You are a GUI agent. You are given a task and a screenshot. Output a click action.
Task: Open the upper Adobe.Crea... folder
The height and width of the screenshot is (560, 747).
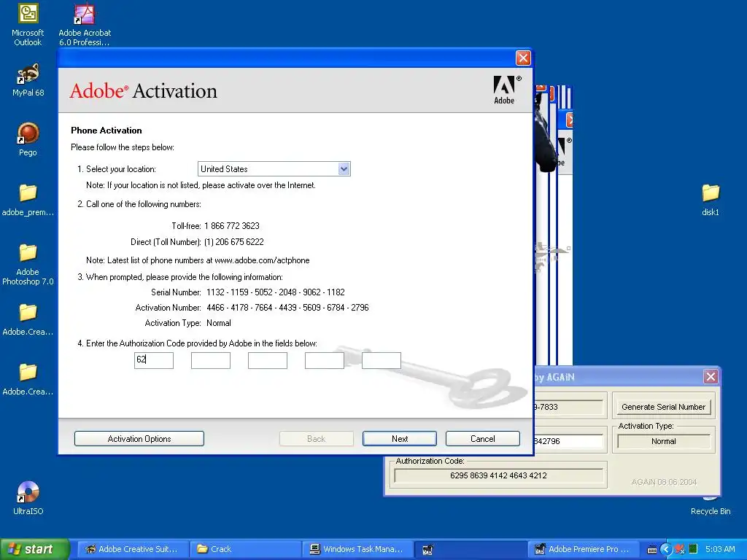28,319
